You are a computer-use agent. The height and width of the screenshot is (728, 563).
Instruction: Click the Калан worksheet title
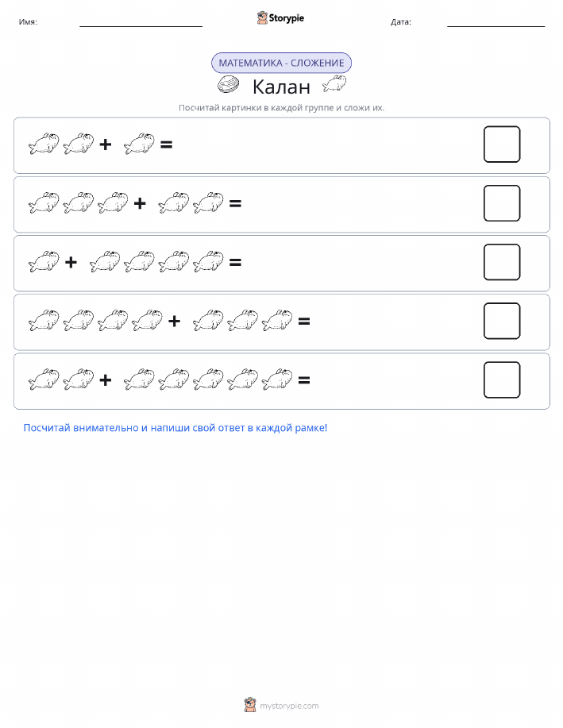(281, 87)
